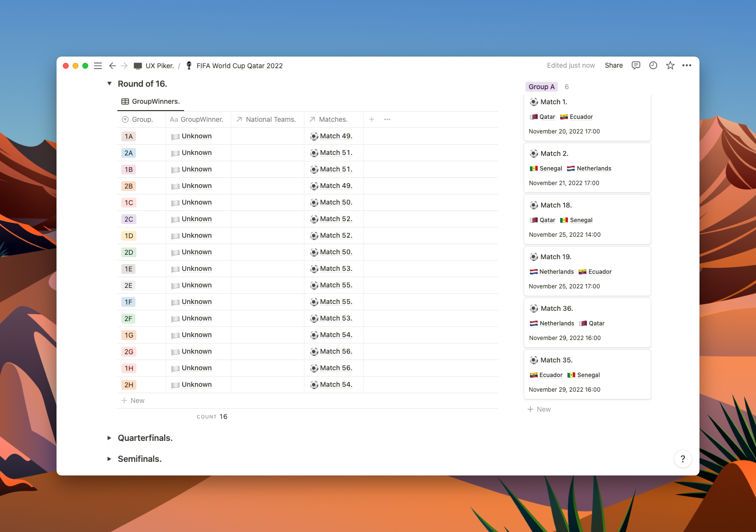
Task: Click the Group A count of 6
Action: [567, 87]
